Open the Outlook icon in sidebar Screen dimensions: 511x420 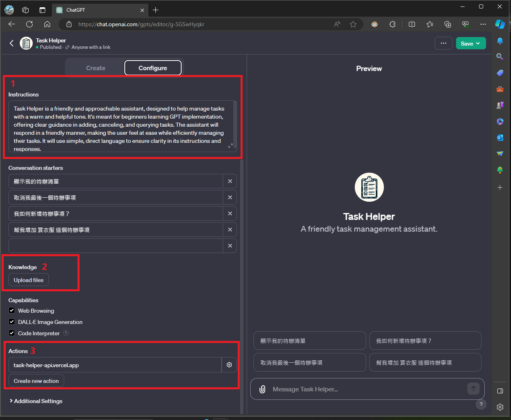point(500,138)
